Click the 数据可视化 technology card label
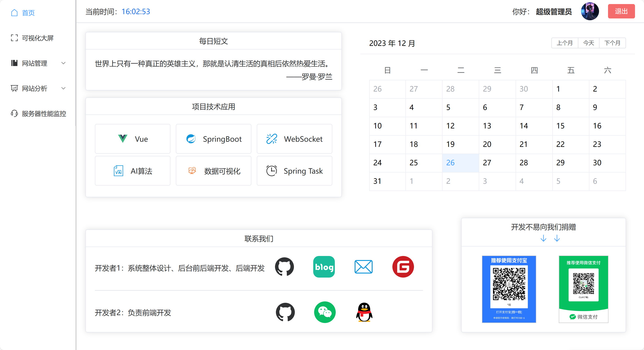 tap(222, 171)
